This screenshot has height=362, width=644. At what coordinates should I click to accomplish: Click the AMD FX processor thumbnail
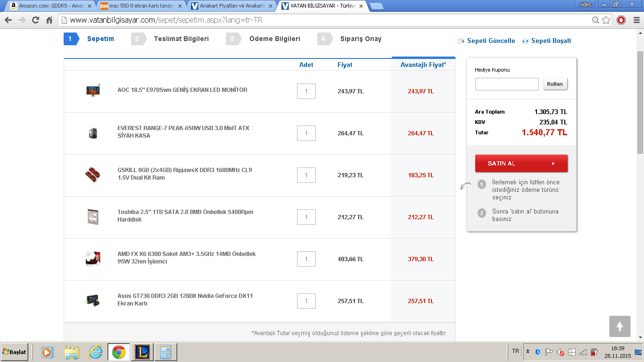tap(93, 259)
